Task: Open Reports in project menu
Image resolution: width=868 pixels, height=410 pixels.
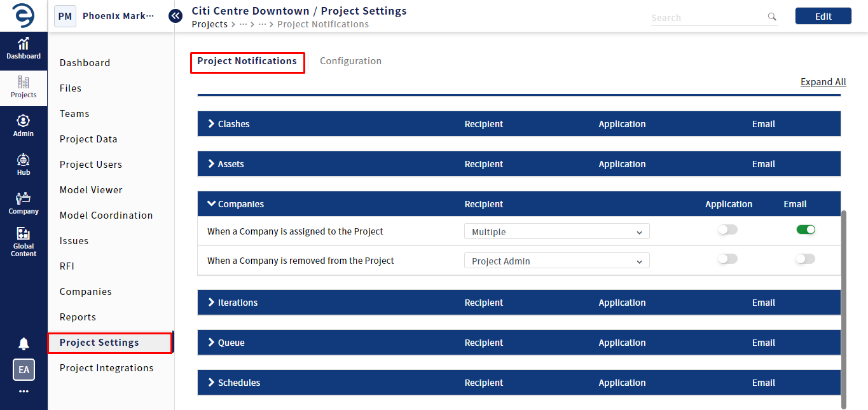Action: point(78,317)
